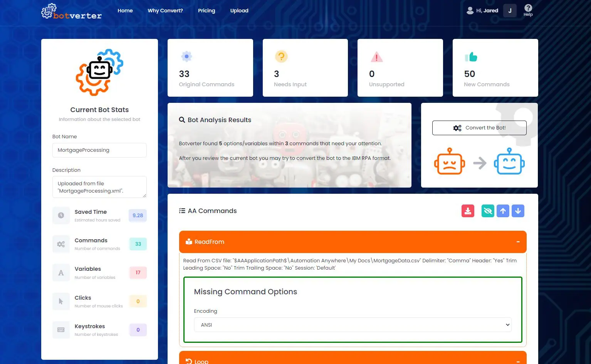Click the 0 keystrokes badge

click(x=138, y=330)
